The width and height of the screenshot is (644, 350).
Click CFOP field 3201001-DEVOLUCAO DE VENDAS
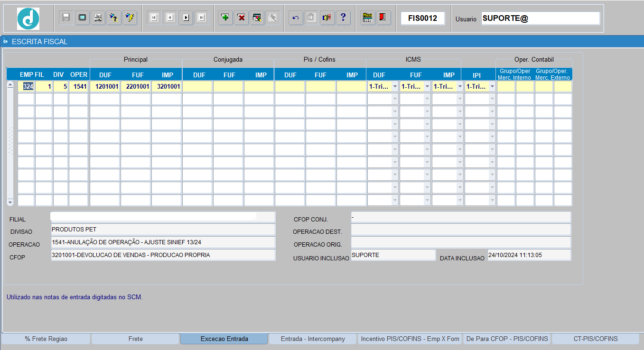(x=163, y=255)
